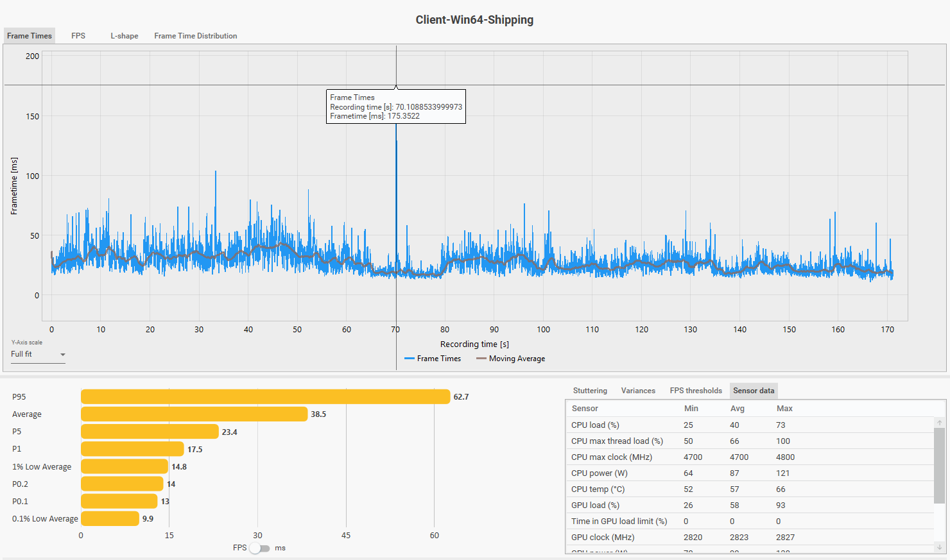Switch to the Variances tab
Image resolution: width=950 pixels, height=560 pixels.
coord(638,391)
